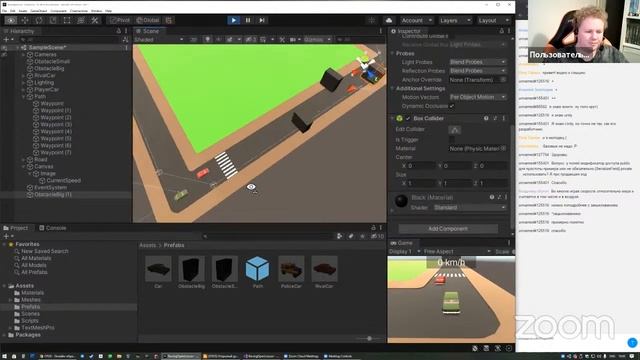This screenshot has width=640, height=360.
Task: Switch to the Game tab
Action: 401,243
